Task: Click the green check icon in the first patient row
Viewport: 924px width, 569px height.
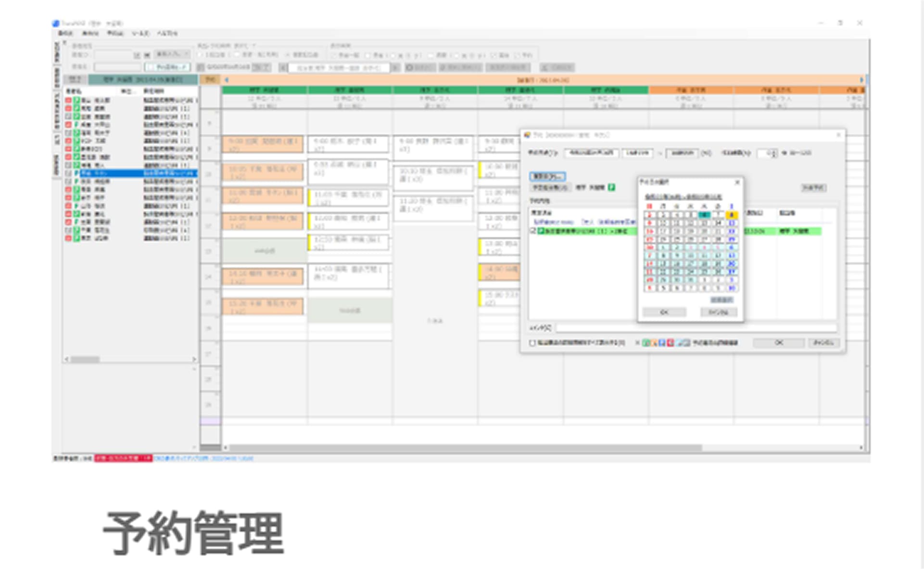Action: click(76, 101)
